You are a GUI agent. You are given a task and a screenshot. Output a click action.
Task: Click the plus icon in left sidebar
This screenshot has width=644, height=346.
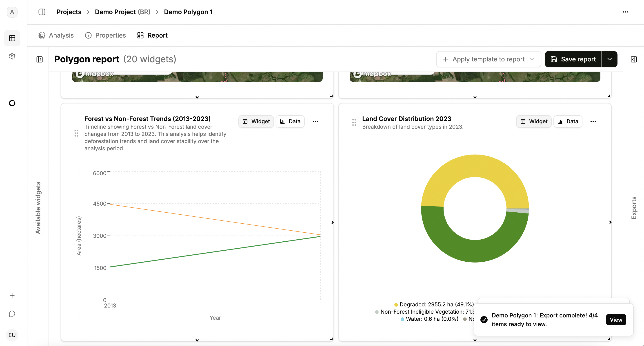(x=12, y=296)
